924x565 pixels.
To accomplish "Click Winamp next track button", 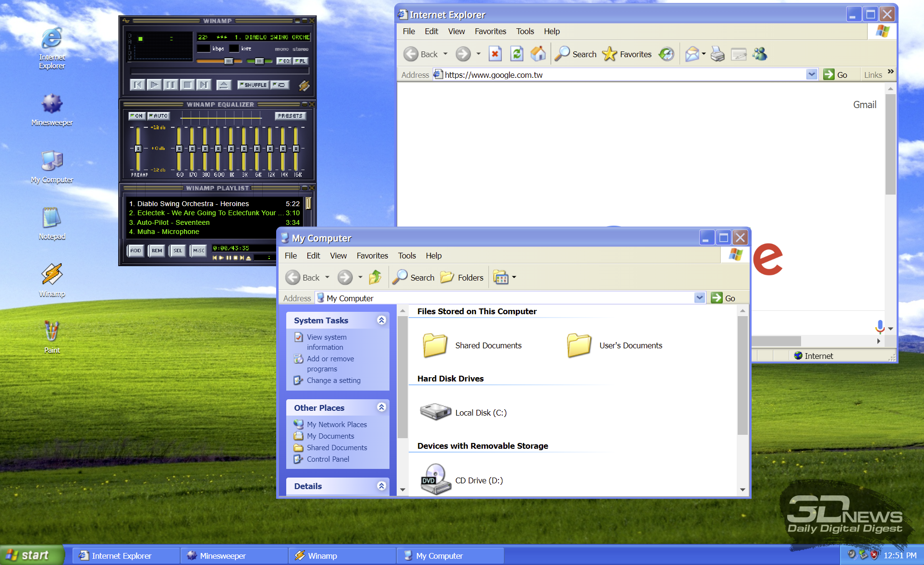I will (x=204, y=85).
